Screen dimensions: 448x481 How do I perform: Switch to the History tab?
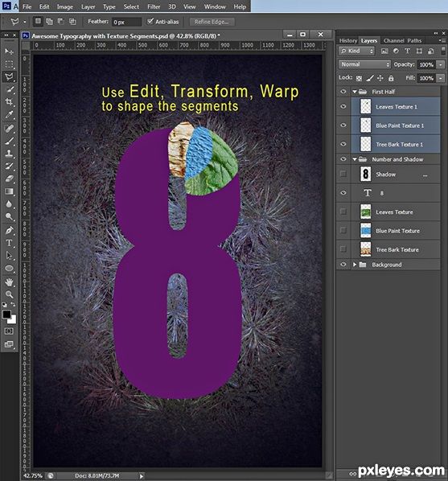[348, 40]
